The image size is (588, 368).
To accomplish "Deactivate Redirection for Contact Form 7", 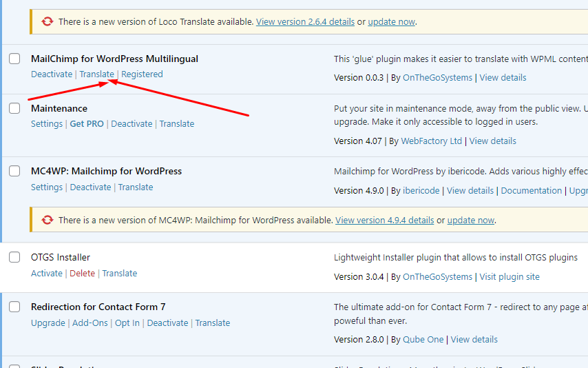I will (167, 323).
